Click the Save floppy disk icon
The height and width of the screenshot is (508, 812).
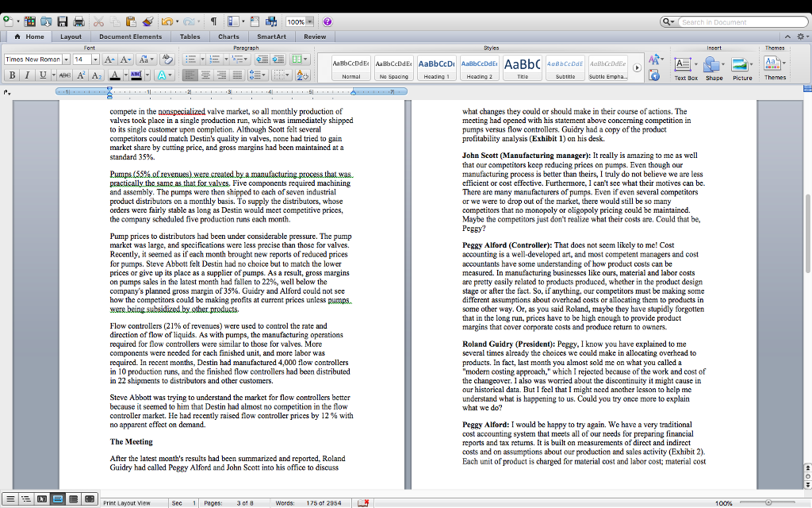[63, 21]
